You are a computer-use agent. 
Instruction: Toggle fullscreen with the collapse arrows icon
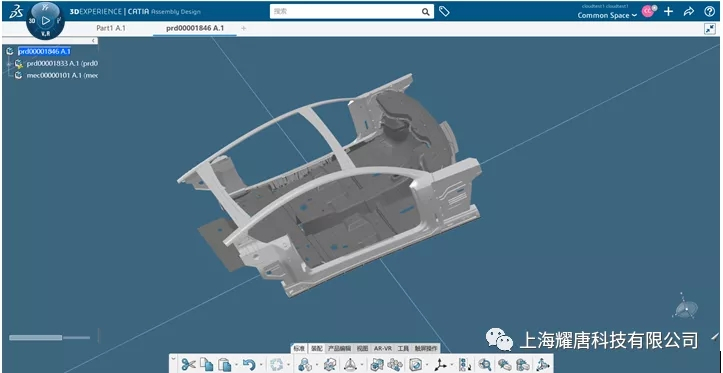pyautogui.click(x=710, y=29)
